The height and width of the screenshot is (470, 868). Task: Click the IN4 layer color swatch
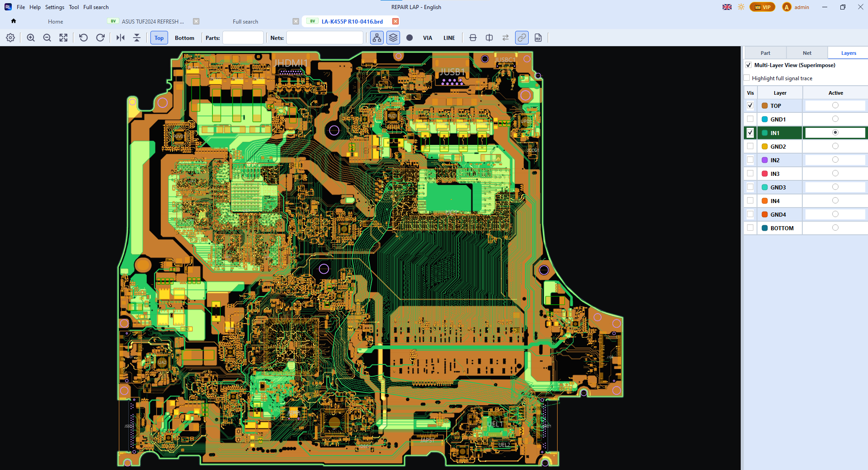coord(765,201)
